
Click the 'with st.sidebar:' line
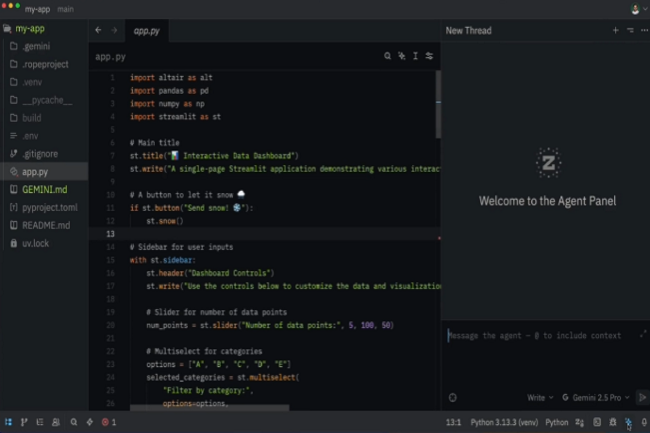click(162, 260)
